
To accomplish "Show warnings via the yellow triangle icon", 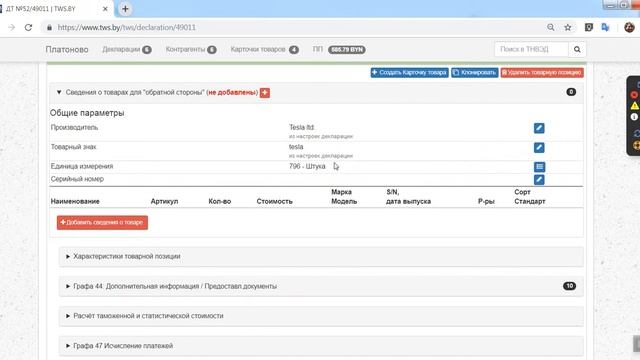I will (x=634, y=106).
